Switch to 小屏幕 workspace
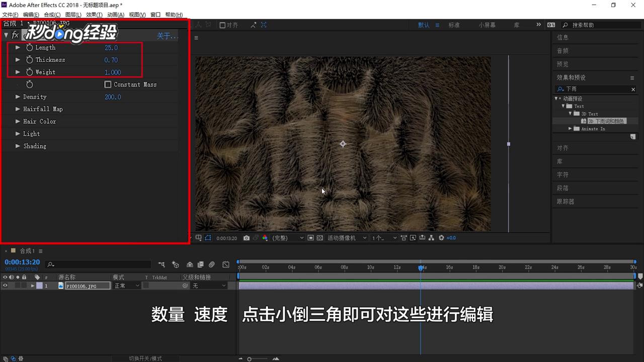This screenshot has height=362, width=644. click(487, 25)
